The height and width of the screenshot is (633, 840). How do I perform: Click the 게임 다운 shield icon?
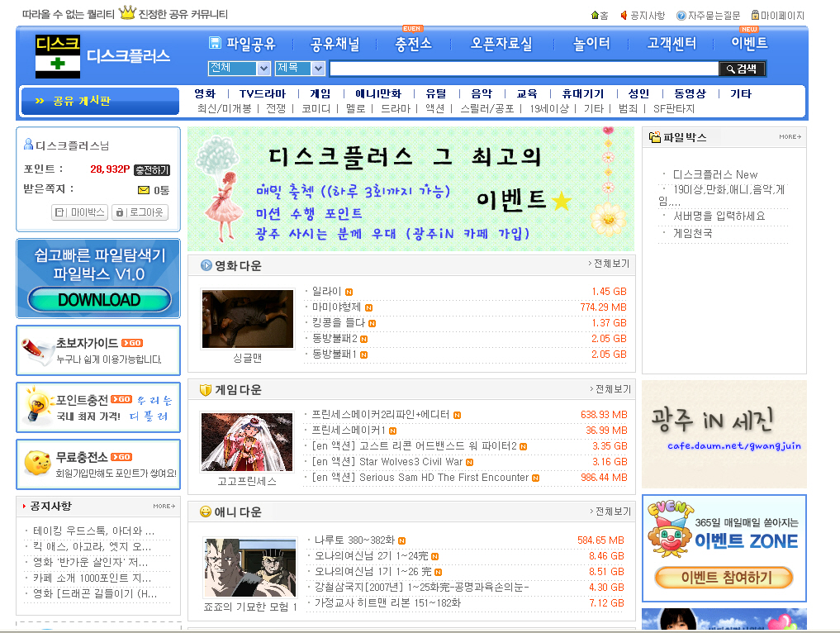pyautogui.click(x=205, y=390)
